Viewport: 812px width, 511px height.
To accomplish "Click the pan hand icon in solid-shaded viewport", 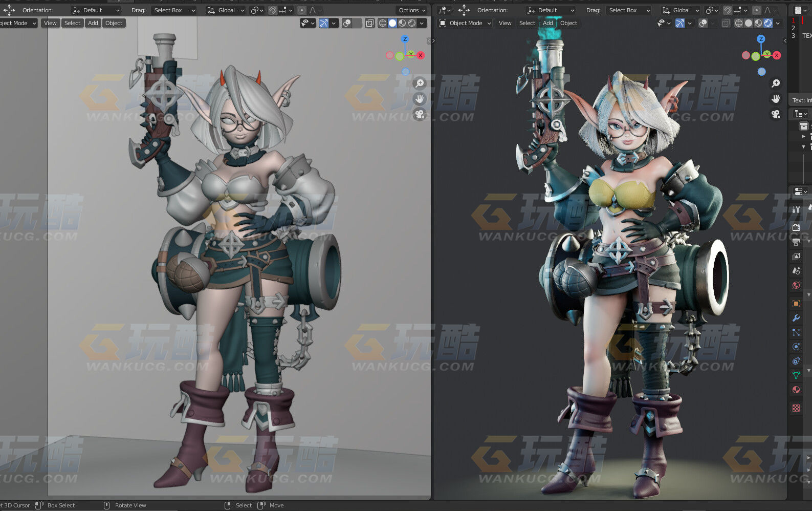I will (x=420, y=98).
